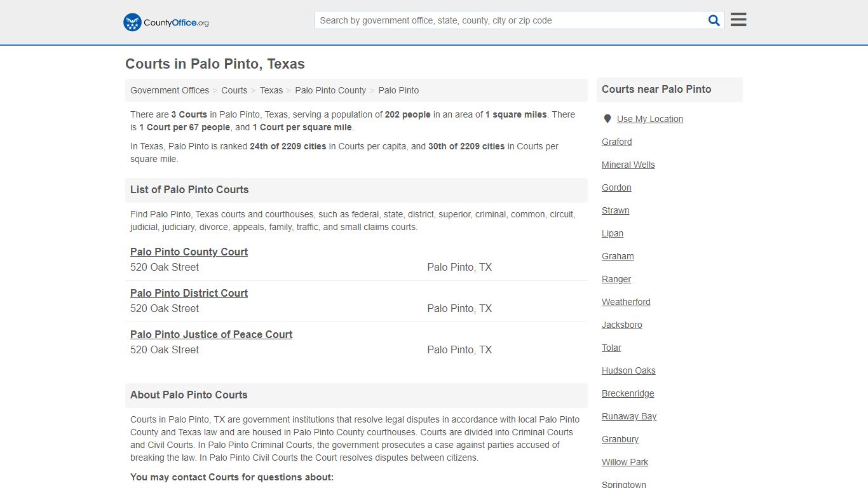Go to Government Offices breadcrumb

170,90
